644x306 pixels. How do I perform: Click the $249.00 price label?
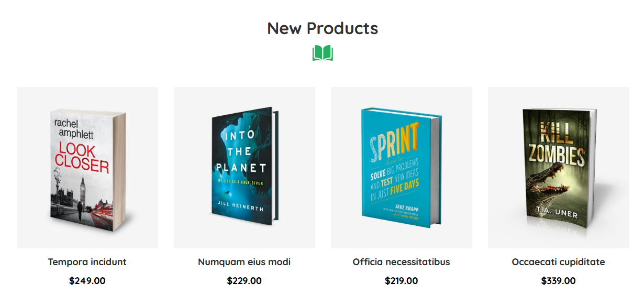(x=86, y=281)
